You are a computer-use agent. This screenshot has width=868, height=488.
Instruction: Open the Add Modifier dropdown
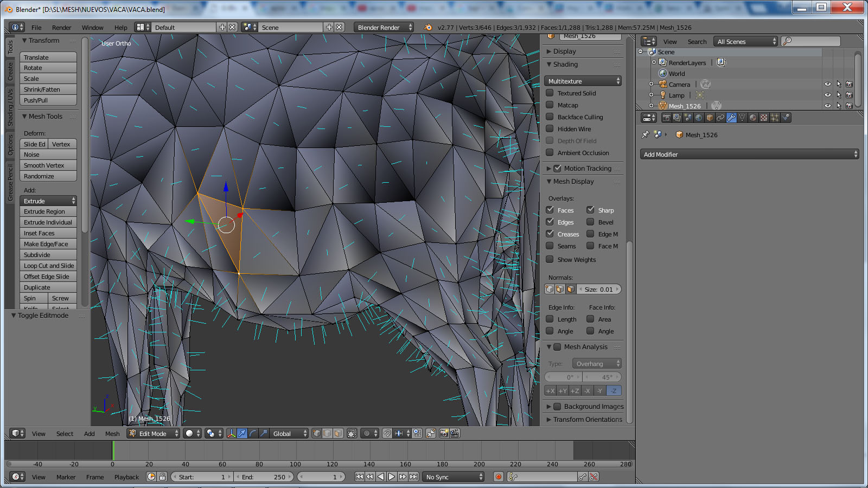[749, 155]
